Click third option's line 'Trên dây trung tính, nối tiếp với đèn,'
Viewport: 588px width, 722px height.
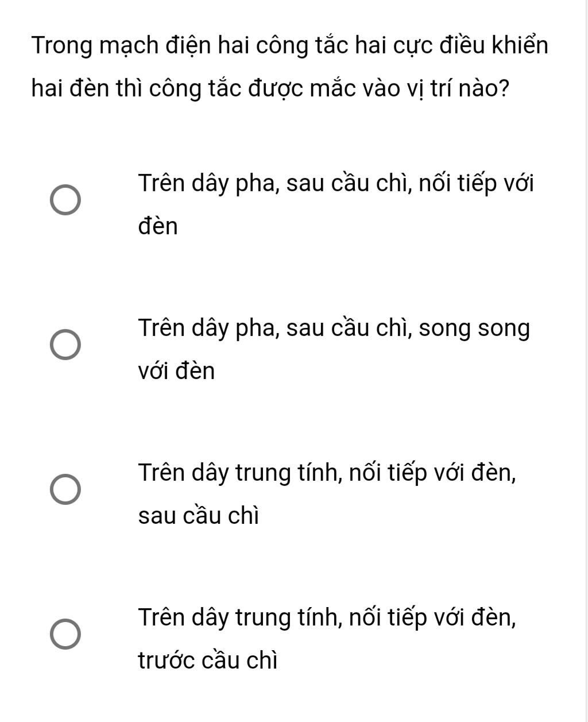(x=327, y=473)
